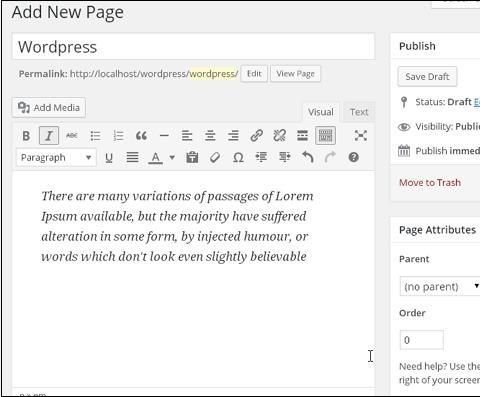This screenshot has width=480, height=397.
Task: Undo the last edit
Action: coord(307,157)
